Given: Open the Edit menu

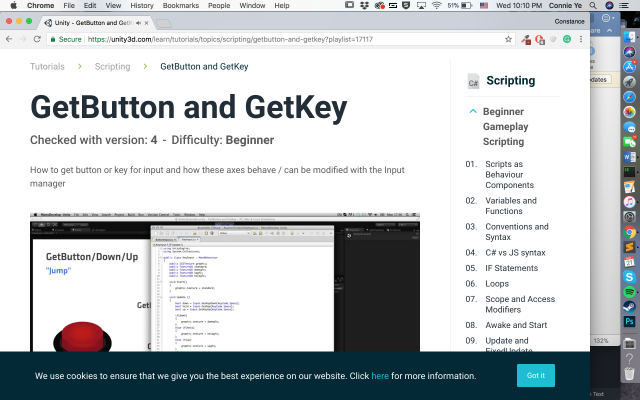Looking at the screenshot, I should click(90, 5).
